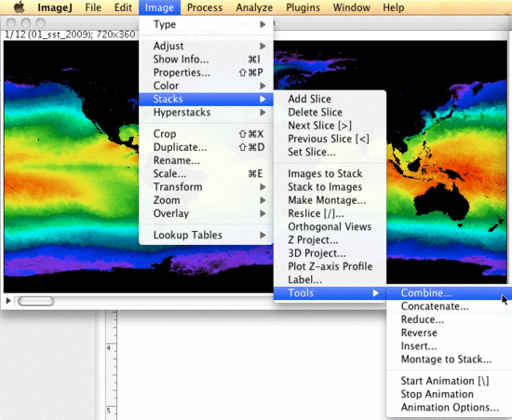Expand the Lookup Tables submenu
The height and width of the screenshot is (420, 512).
(206, 236)
